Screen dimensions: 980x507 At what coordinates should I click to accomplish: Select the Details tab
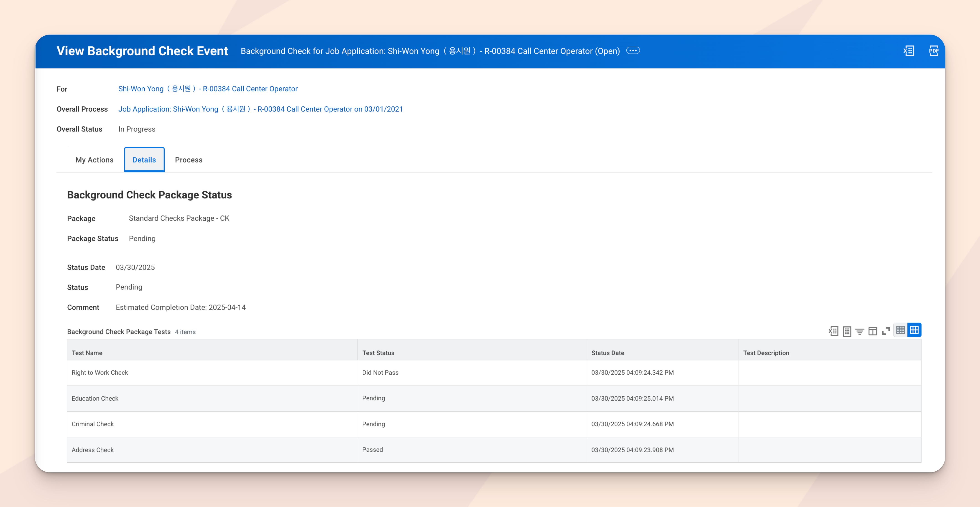pos(144,160)
